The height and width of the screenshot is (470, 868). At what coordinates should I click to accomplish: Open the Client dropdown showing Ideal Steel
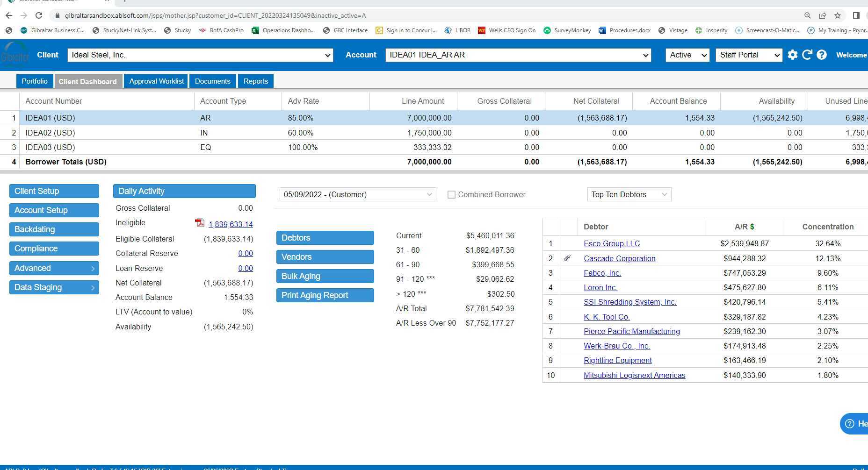200,55
